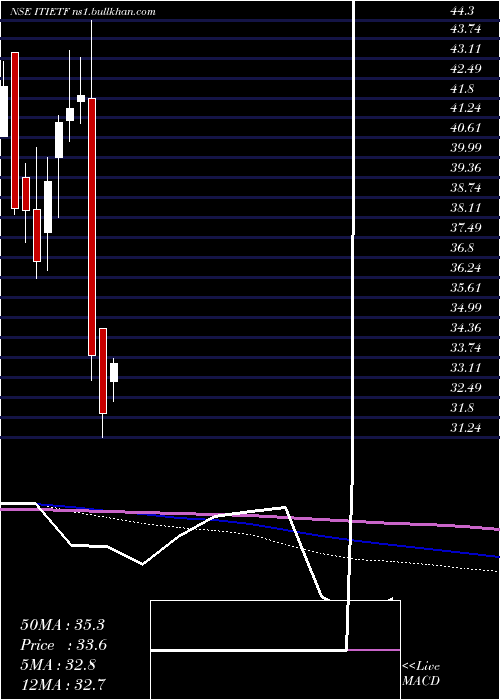
Task: Click the 33.11 price level label
Action: [x=466, y=368]
